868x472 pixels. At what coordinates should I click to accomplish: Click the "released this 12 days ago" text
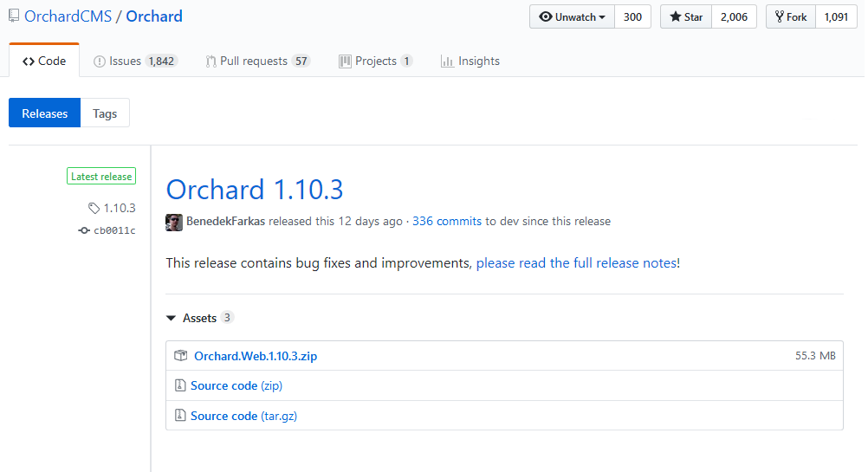[335, 222]
